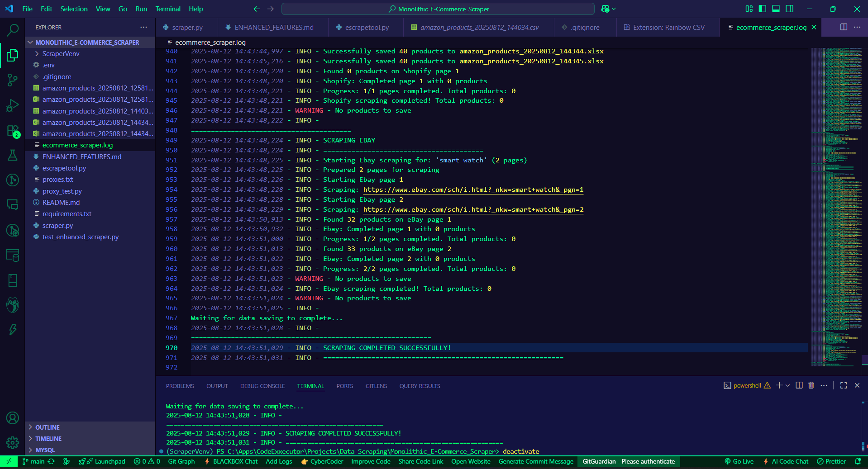Open eBay page 2 scraping URL

click(x=473, y=209)
